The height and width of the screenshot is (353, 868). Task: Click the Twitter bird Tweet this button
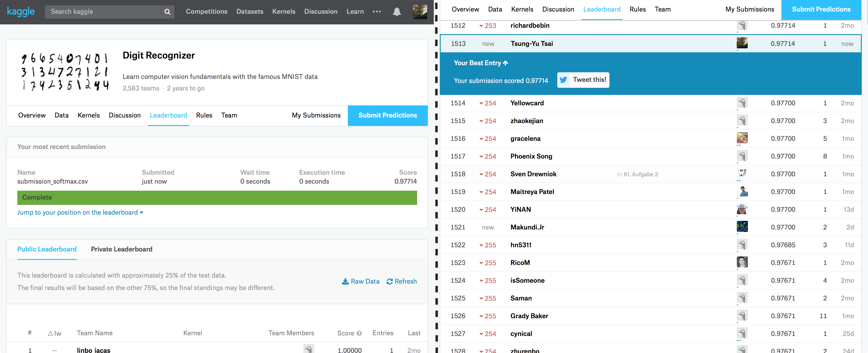[x=583, y=80]
